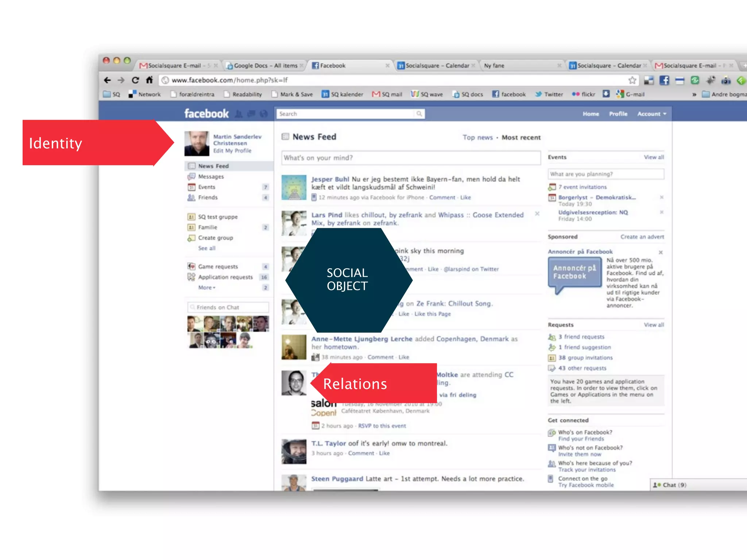
Task: Click the browser address bar
Action: tap(398, 80)
